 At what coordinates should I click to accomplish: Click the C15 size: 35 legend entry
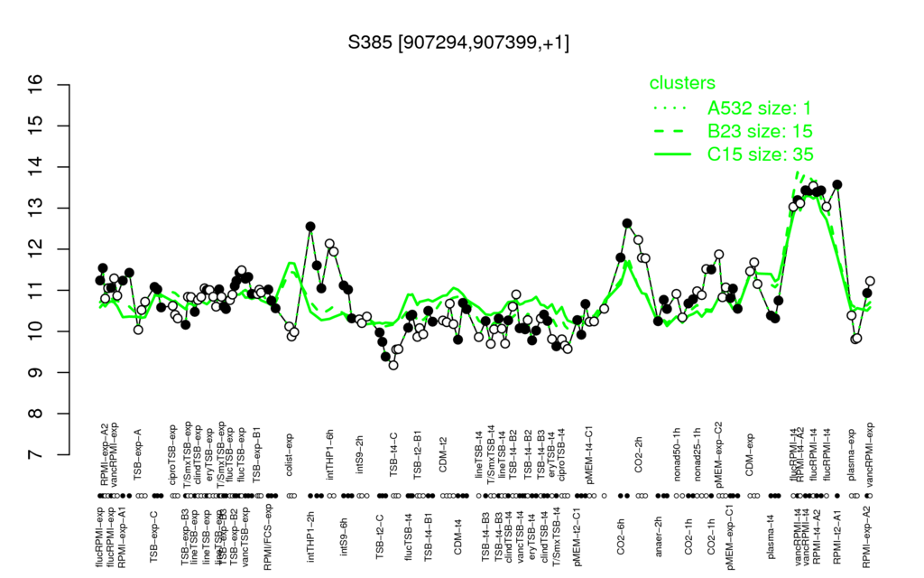coord(761,154)
